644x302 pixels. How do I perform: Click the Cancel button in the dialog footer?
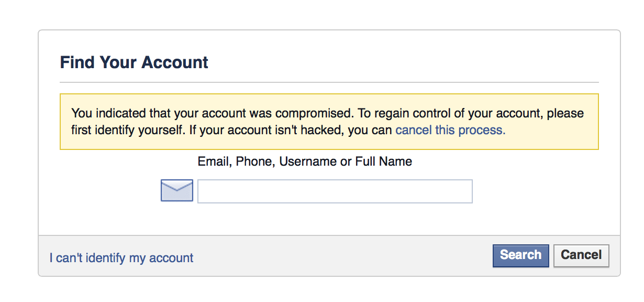[581, 256]
